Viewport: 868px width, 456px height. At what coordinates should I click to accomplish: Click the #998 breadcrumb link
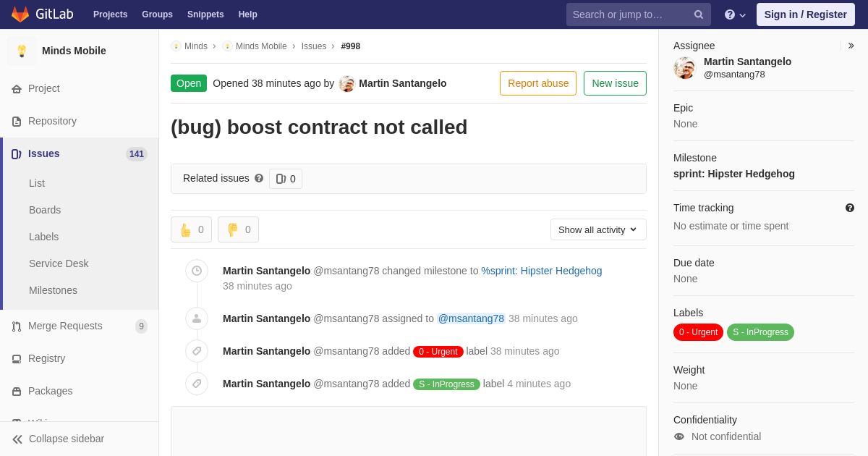[351, 46]
